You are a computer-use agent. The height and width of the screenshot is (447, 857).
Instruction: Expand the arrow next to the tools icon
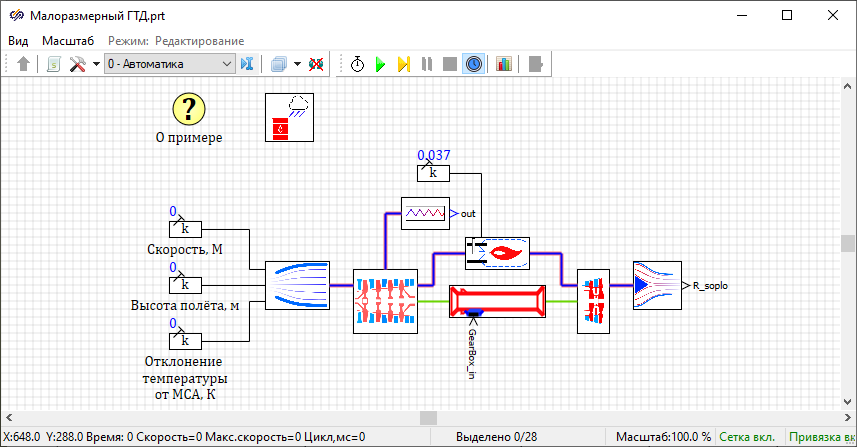point(96,64)
